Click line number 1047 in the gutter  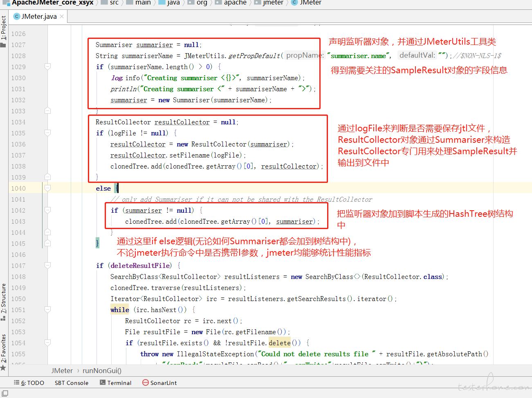point(18,265)
